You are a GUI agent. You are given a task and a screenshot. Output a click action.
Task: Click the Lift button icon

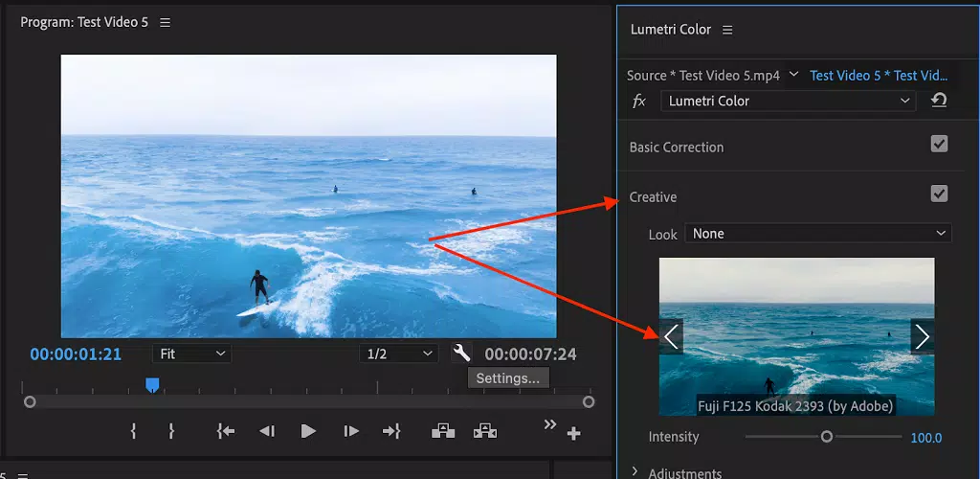tap(443, 431)
